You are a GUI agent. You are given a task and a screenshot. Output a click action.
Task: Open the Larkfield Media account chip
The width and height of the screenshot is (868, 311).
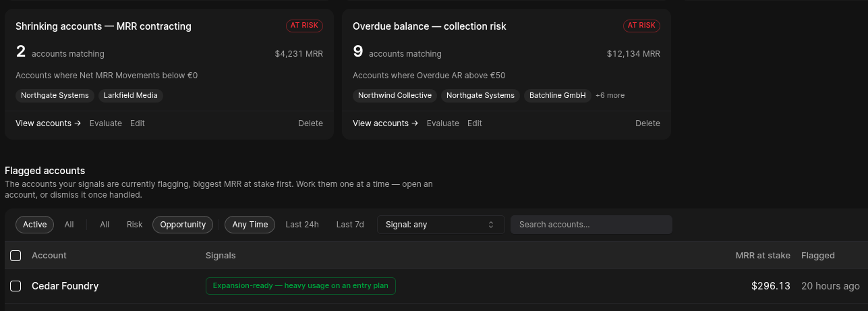click(x=131, y=96)
